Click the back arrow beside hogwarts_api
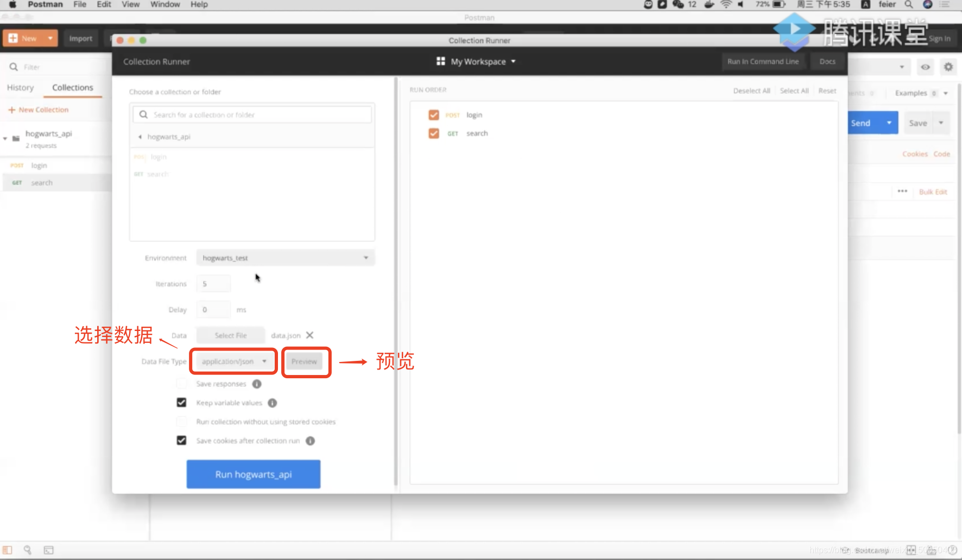962x560 pixels. pos(140,137)
